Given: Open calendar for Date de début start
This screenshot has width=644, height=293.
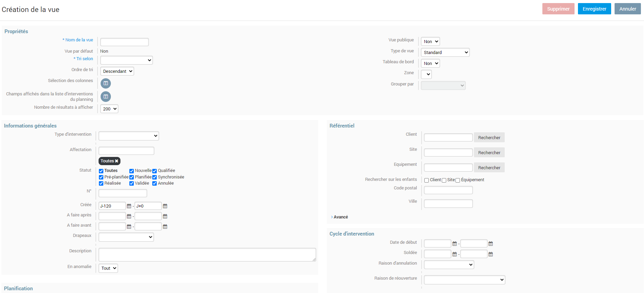Looking at the screenshot, I should (x=454, y=244).
